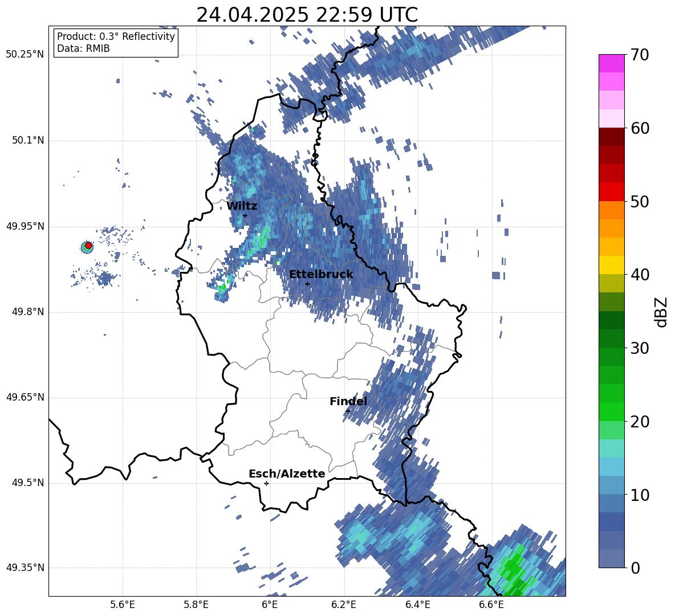
Task: Click the 49.5°N latitude tick label
Action: tap(27, 483)
